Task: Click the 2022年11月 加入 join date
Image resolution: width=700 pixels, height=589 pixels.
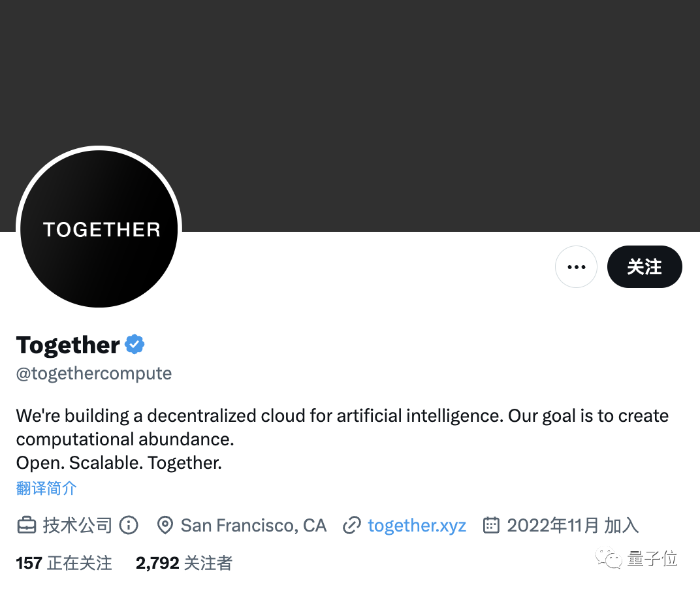Action: (572, 525)
